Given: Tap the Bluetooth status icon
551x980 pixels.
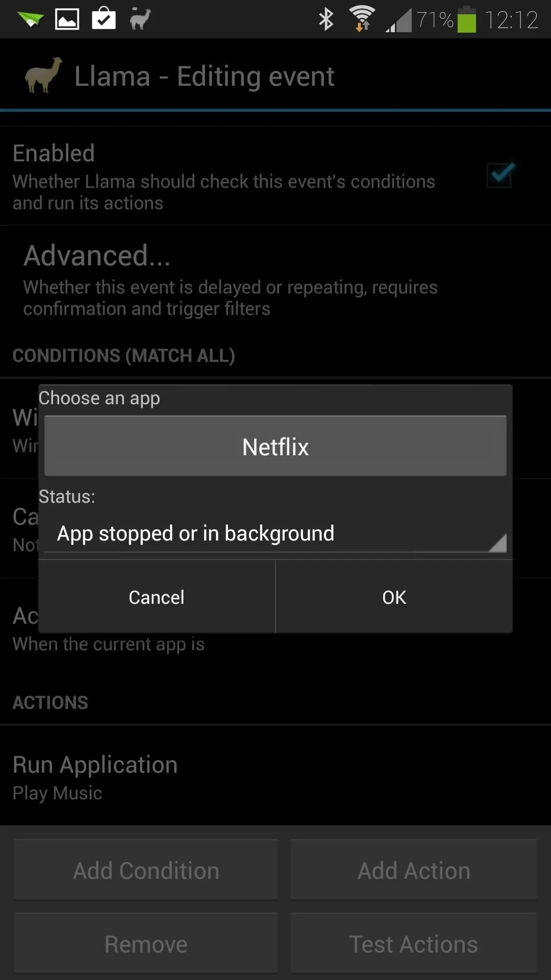Looking at the screenshot, I should tap(326, 19).
